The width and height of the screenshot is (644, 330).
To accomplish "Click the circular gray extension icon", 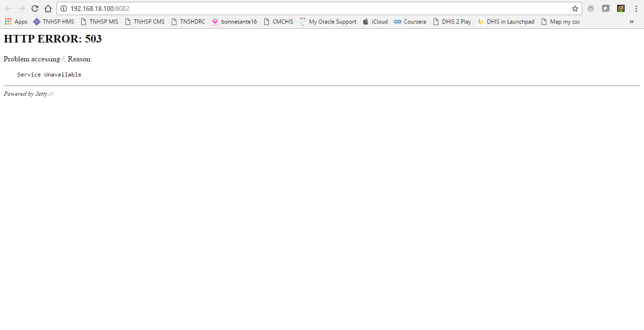I will 591,8.
